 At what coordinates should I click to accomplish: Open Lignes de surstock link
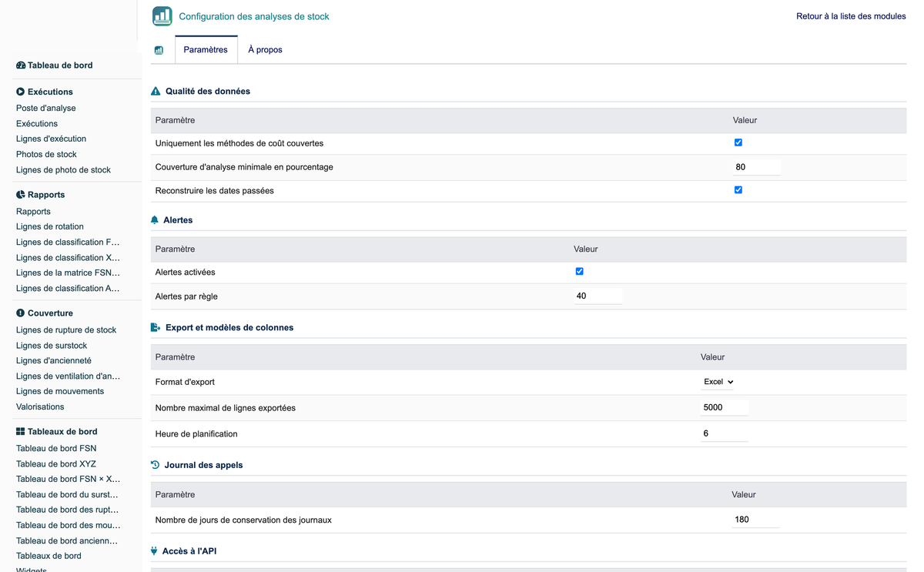52,346
